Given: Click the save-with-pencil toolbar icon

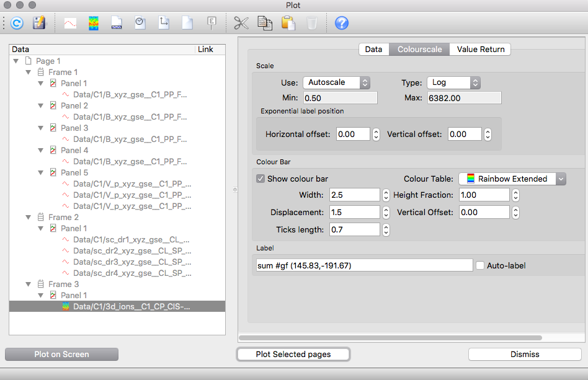Looking at the screenshot, I should tap(39, 24).
